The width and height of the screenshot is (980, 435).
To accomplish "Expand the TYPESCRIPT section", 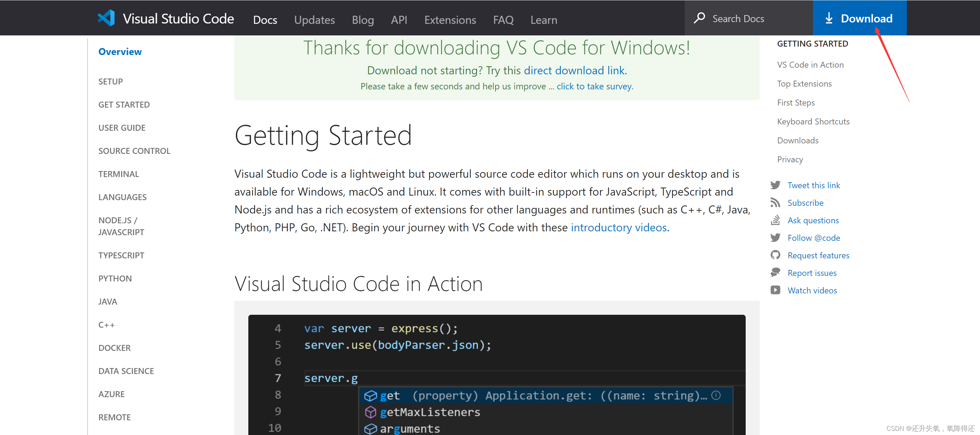I will [x=121, y=256].
